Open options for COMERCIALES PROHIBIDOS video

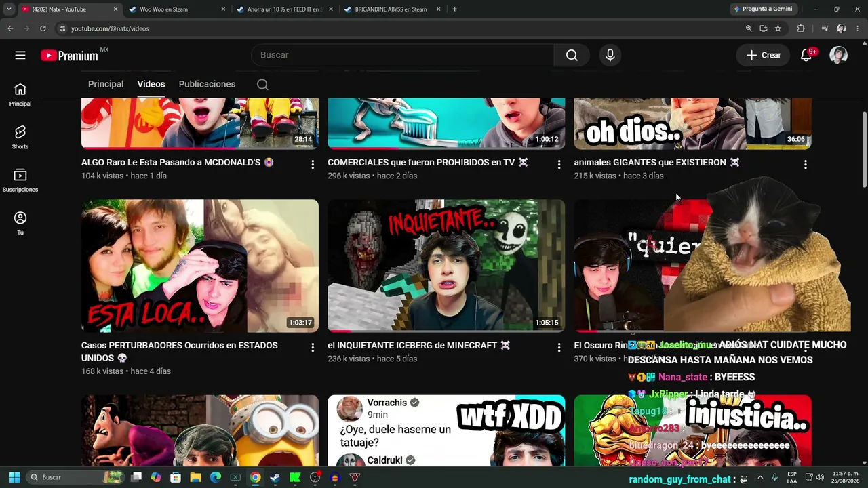coord(559,165)
